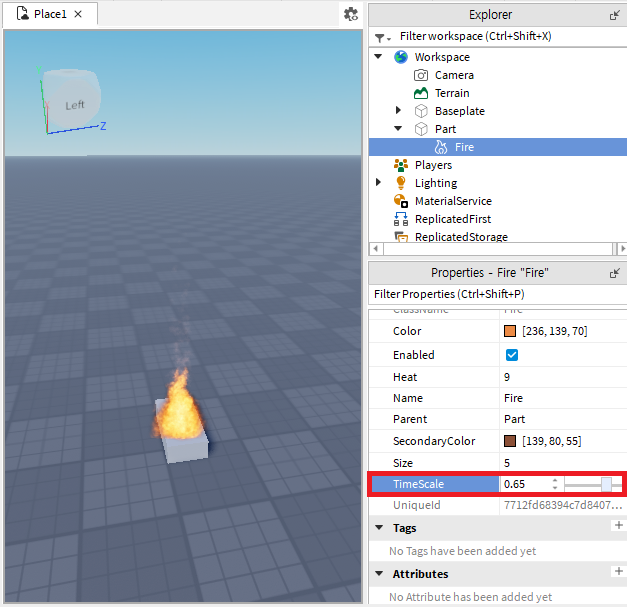
Task: Click the Heat value 9
Action: 507,377
